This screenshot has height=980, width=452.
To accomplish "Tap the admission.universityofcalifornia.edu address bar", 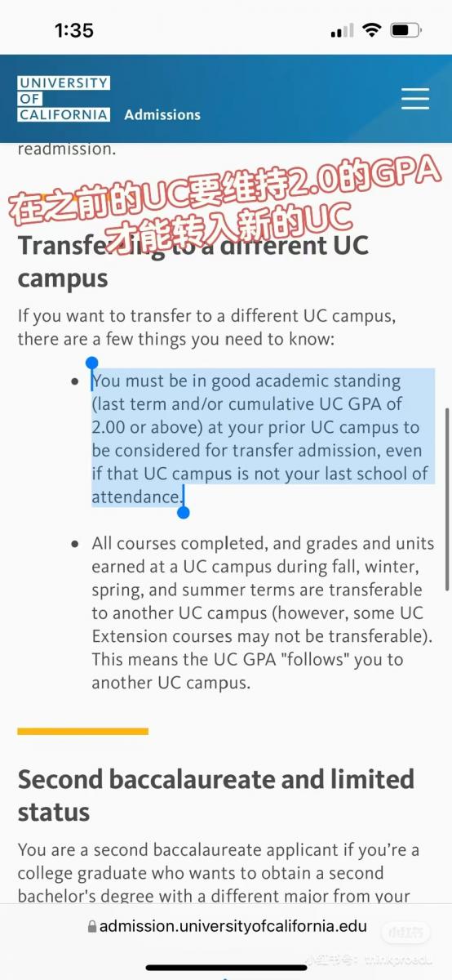I will pyautogui.click(x=226, y=928).
